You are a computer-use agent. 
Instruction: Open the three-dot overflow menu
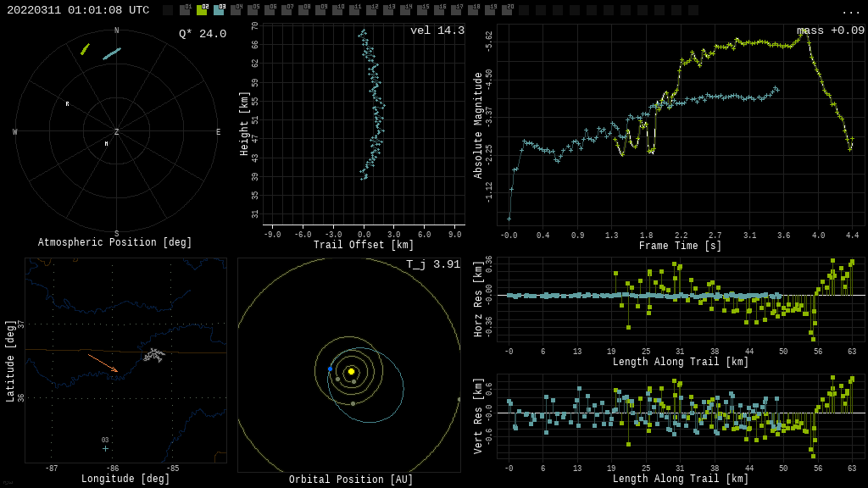coord(850,11)
